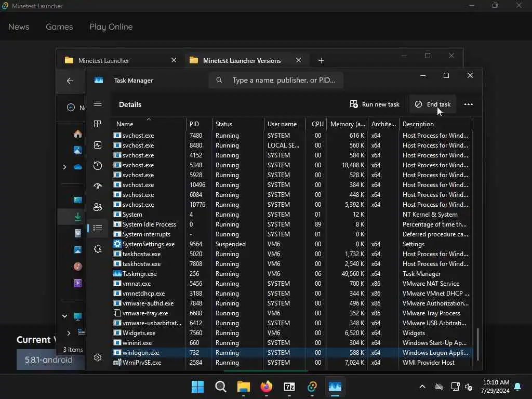Open Services page in Task Manager sidebar
Screen dimensions: 532x399
tap(98, 249)
